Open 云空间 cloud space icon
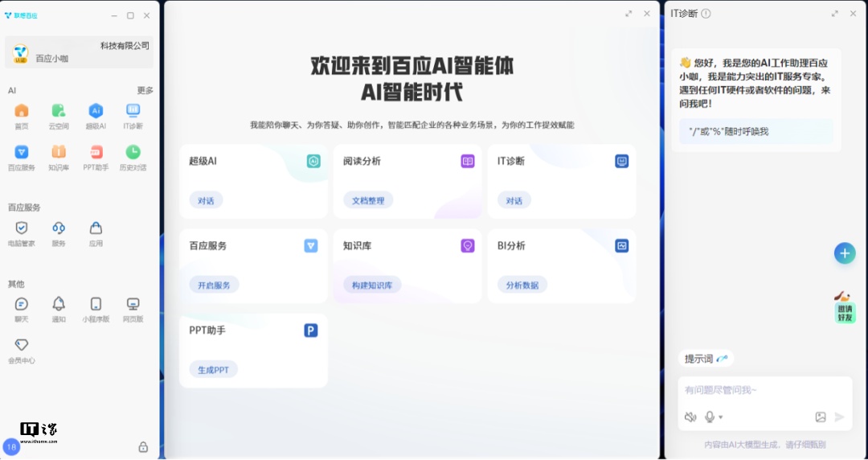The height and width of the screenshot is (460, 868). click(x=59, y=111)
